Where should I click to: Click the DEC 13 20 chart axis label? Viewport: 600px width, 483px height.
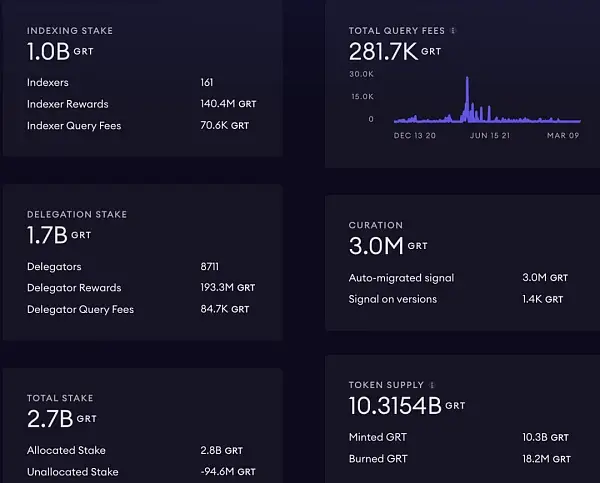click(x=417, y=135)
